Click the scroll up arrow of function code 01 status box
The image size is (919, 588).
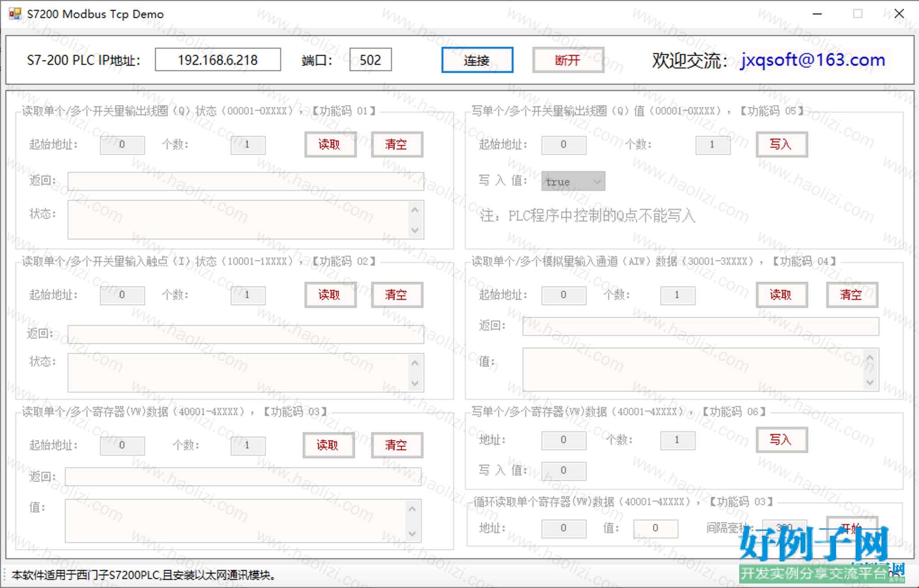pyautogui.click(x=415, y=210)
